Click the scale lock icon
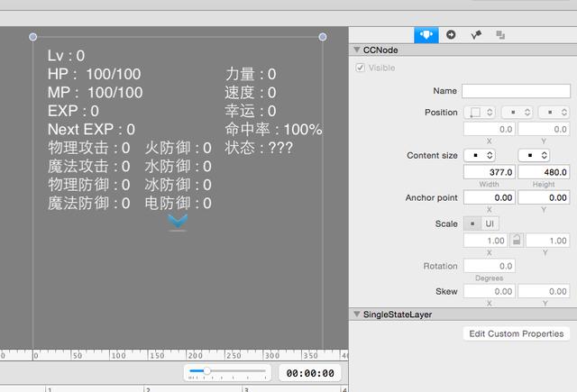This screenshot has width=577, height=392. (516, 241)
